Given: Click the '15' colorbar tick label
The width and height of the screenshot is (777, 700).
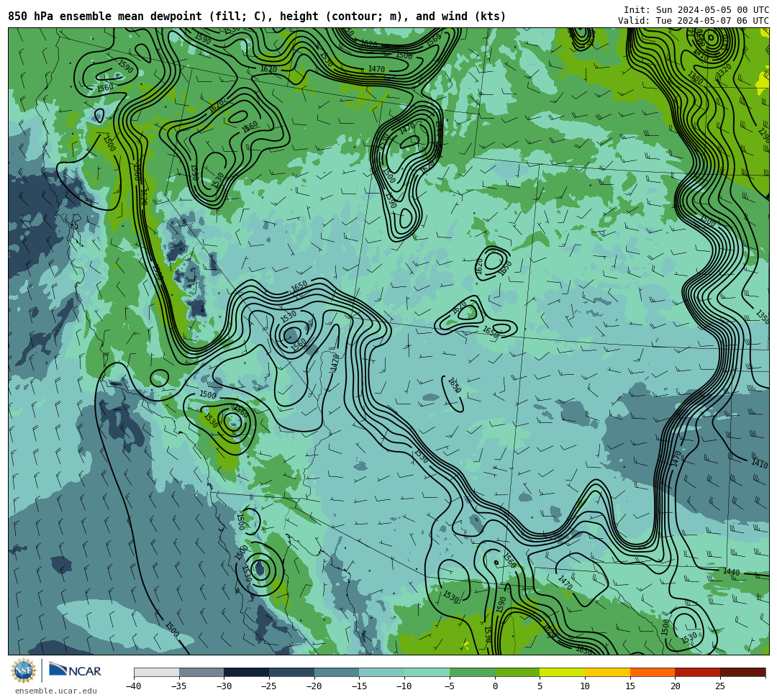Looking at the screenshot, I should [630, 686].
